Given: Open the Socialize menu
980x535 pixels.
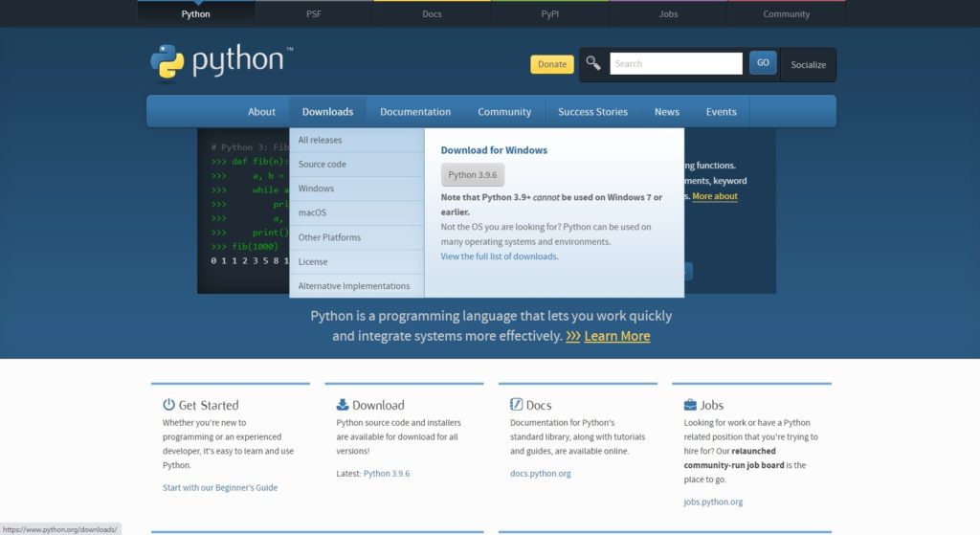Looking at the screenshot, I should pos(808,64).
